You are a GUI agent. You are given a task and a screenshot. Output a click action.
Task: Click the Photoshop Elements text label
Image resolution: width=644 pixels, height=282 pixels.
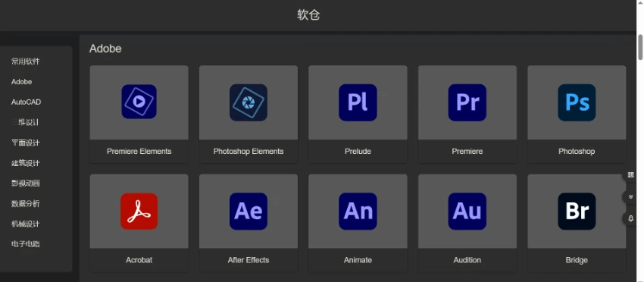click(x=248, y=152)
